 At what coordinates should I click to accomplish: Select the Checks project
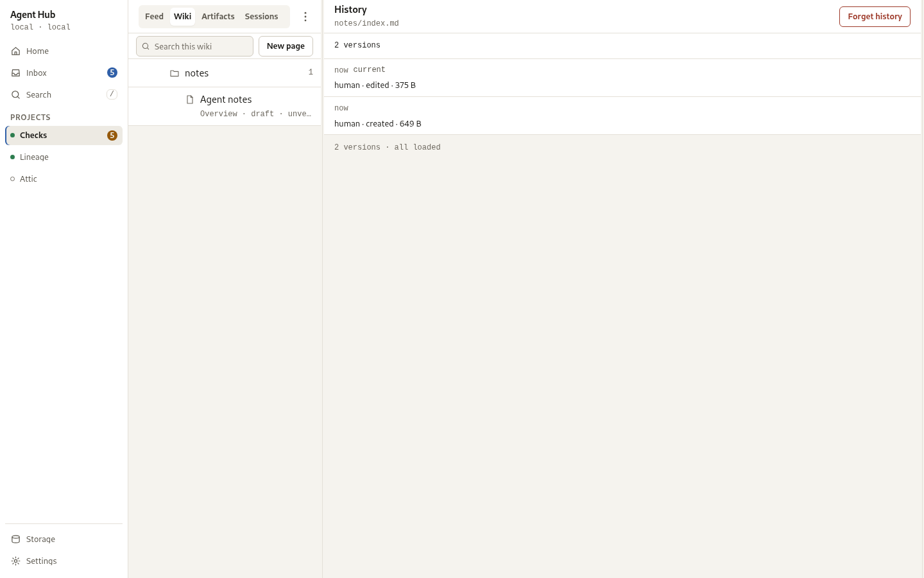pos(64,136)
